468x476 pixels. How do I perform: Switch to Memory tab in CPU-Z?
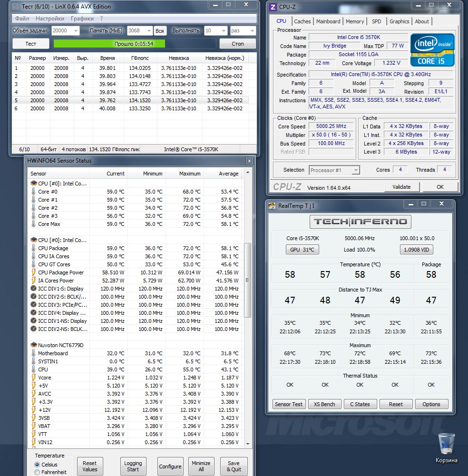(354, 21)
